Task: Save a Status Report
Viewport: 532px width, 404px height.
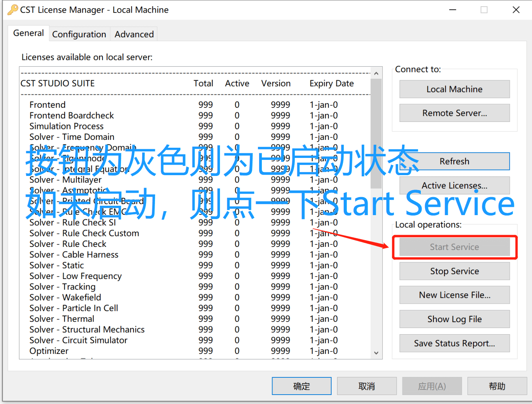Action: 454,343
